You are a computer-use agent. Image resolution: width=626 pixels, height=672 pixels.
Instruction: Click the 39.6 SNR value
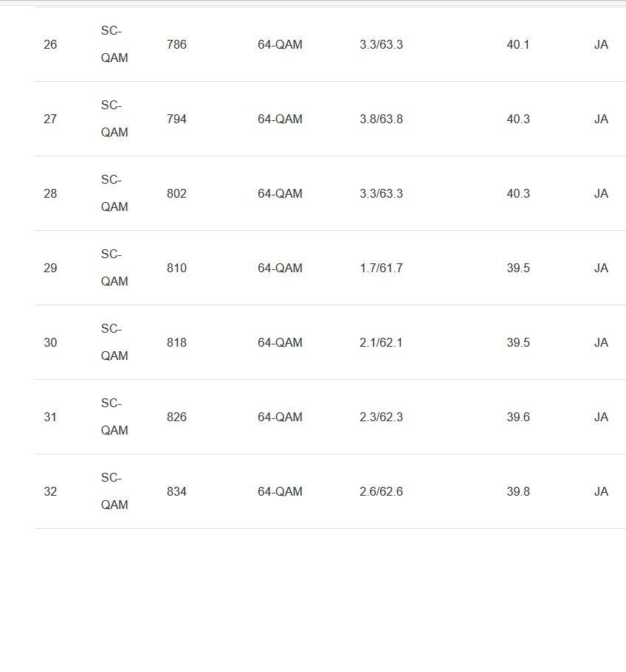517,418
